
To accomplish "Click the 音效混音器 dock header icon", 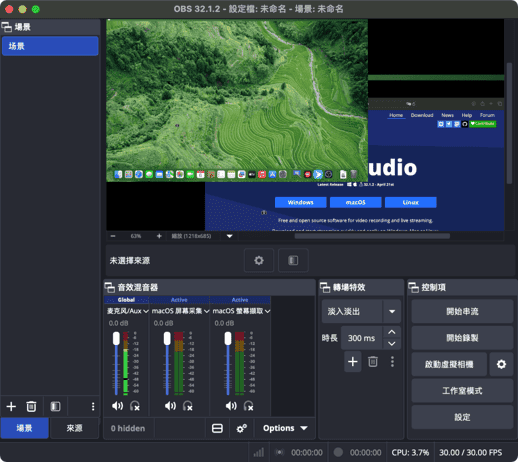I will coord(110,287).
